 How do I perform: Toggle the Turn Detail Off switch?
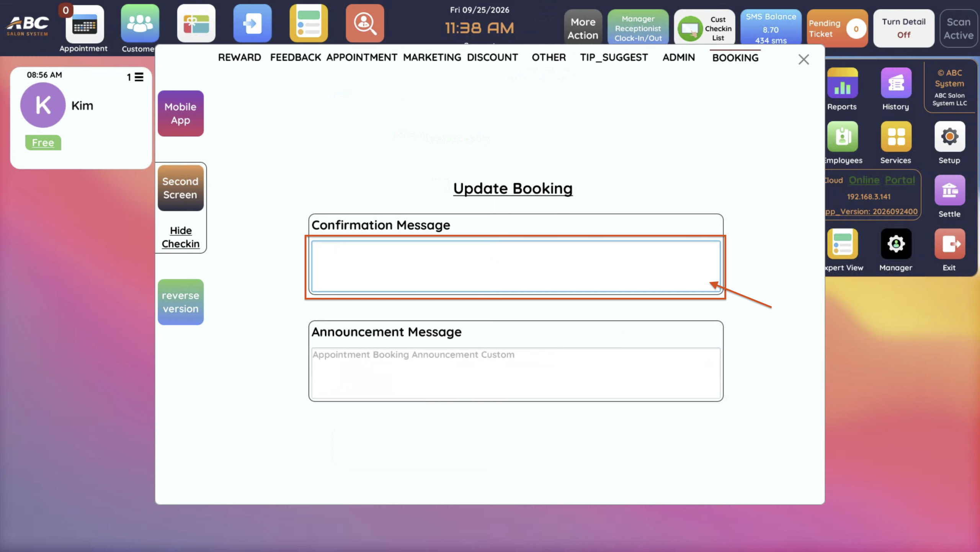click(x=903, y=28)
